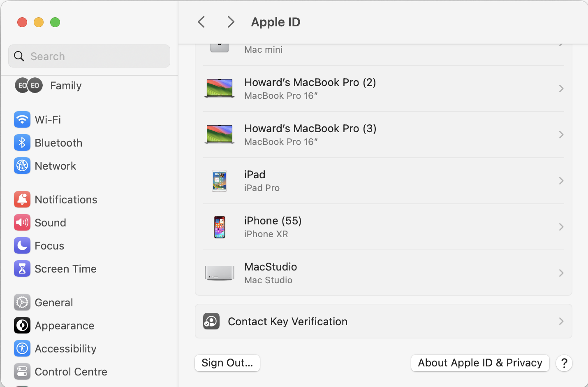Click the Sign Out button
The height and width of the screenshot is (387, 588).
pyautogui.click(x=227, y=363)
